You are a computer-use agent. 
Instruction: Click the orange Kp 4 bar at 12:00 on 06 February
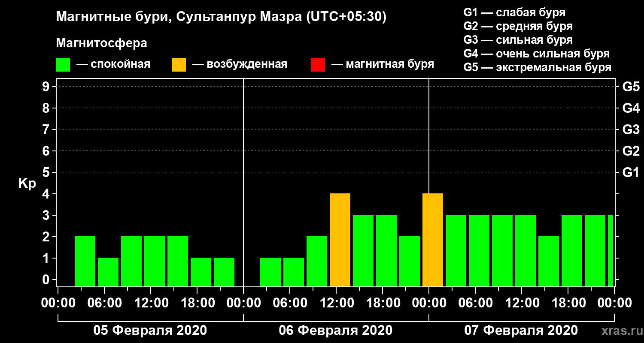point(340,240)
